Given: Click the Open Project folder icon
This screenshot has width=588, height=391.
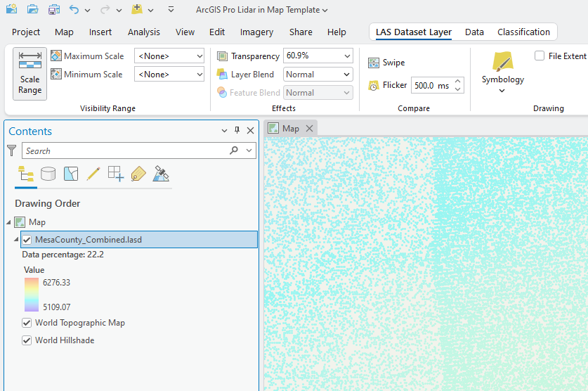Looking at the screenshot, I should 33,9.
